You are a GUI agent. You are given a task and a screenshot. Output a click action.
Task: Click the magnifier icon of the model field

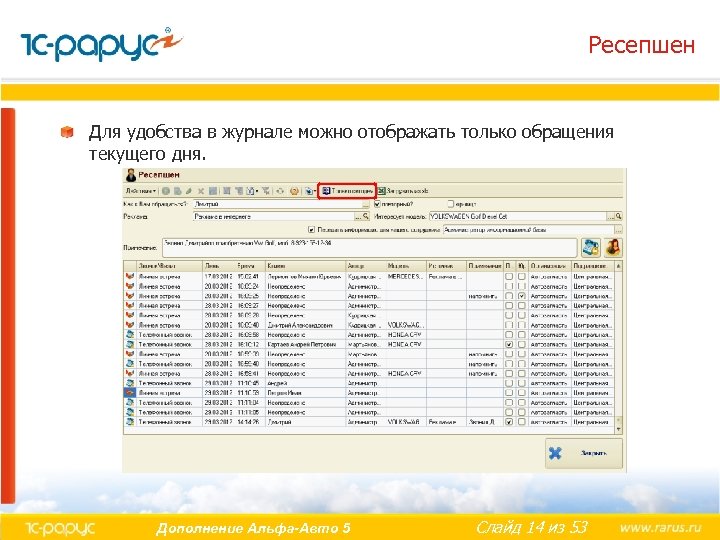click(619, 216)
